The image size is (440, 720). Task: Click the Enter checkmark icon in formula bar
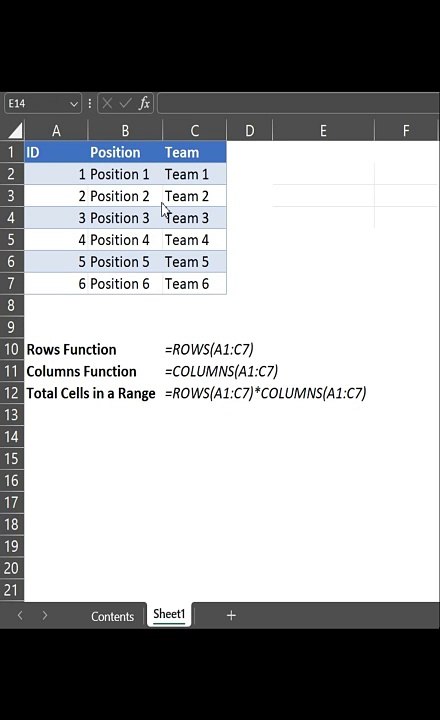pyautogui.click(x=125, y=103)
